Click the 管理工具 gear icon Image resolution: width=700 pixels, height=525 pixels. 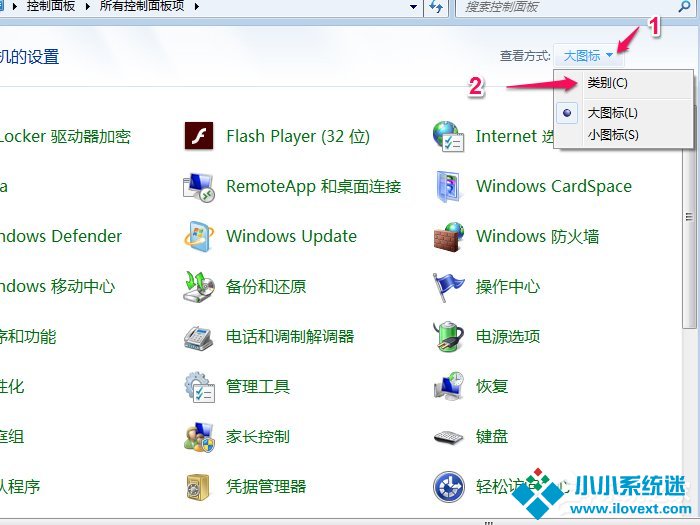pyautogui.click(x=199, y=387)
